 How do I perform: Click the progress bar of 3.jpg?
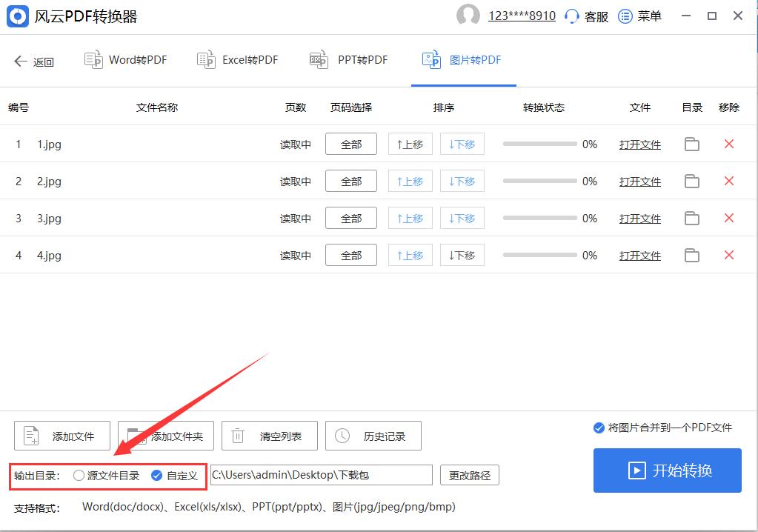(x=539, y=218)
